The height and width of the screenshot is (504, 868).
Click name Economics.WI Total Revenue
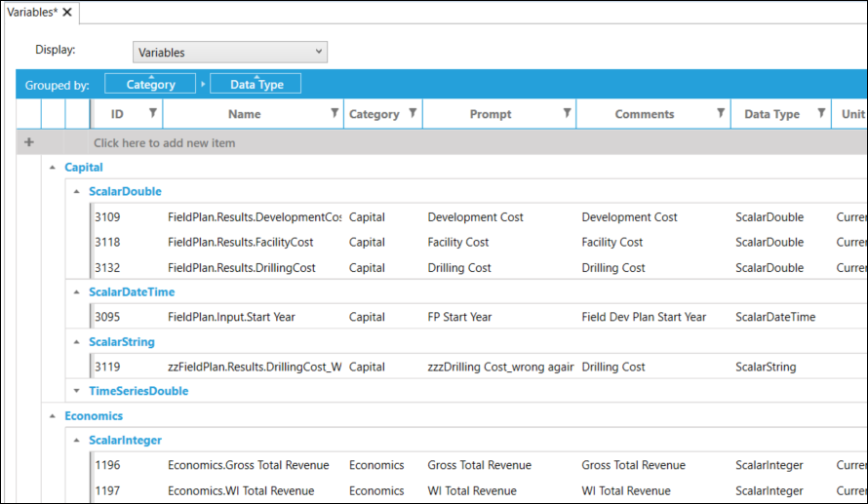pos(241,490)
